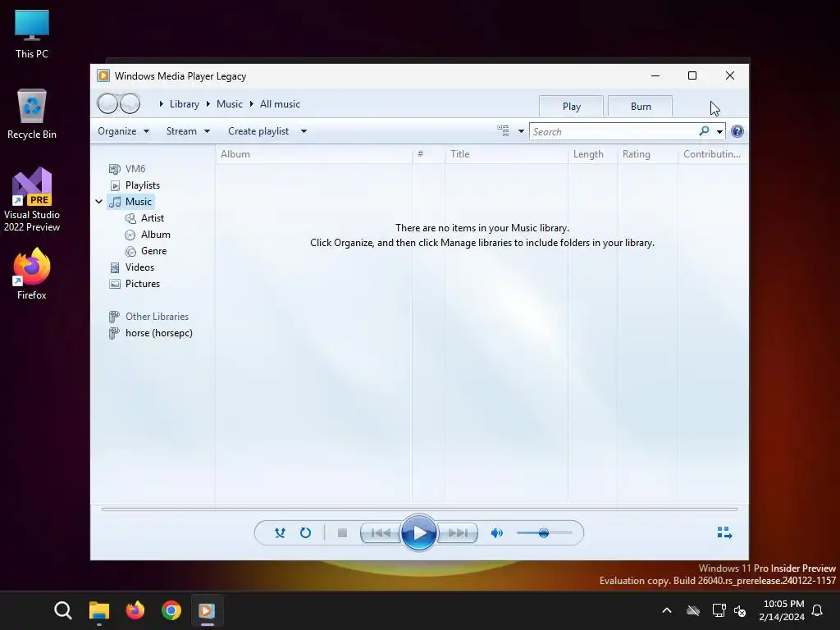Image resolution: width=840 pixels, height=630 pixels.
Task: Click All music in the breadcrumb
Action: coord(280,104)
